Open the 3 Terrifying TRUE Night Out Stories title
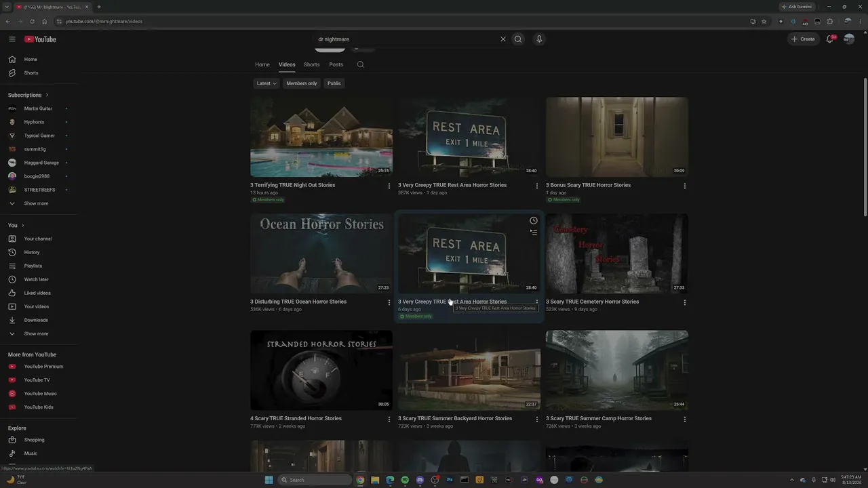The image size is (868, 488). tap(293, 185)
